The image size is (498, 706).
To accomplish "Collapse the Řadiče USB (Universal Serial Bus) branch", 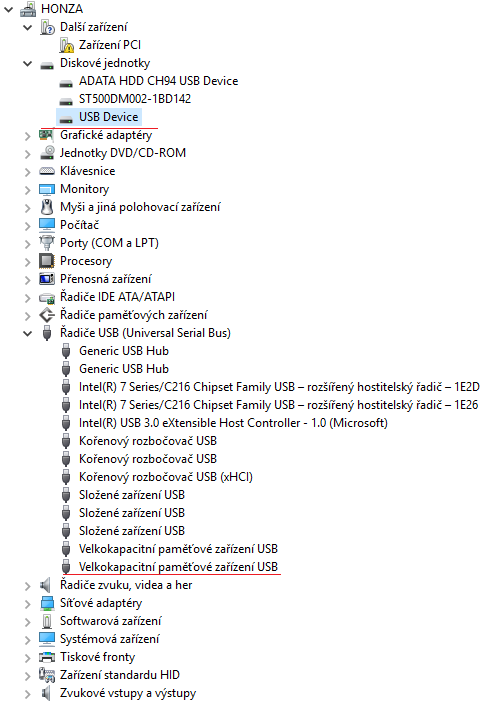I will click(28, 334).
